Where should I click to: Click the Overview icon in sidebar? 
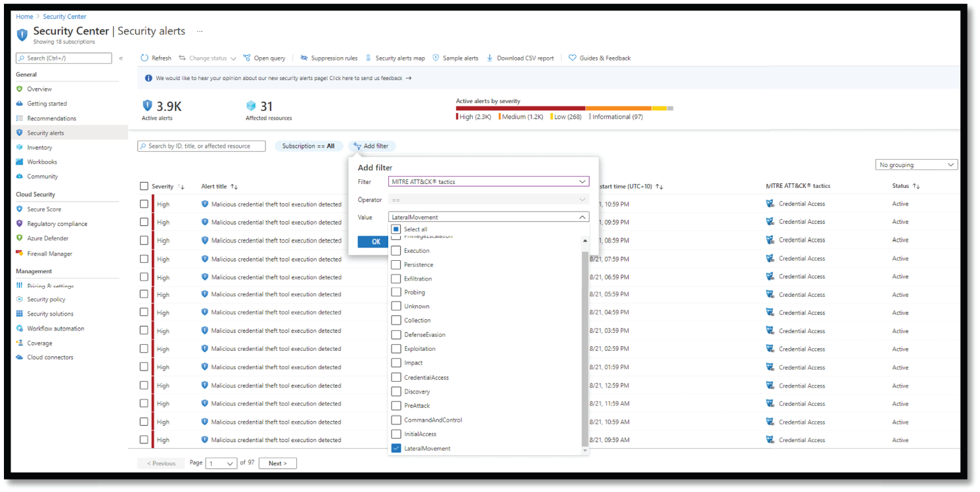[x=20, y=89]
